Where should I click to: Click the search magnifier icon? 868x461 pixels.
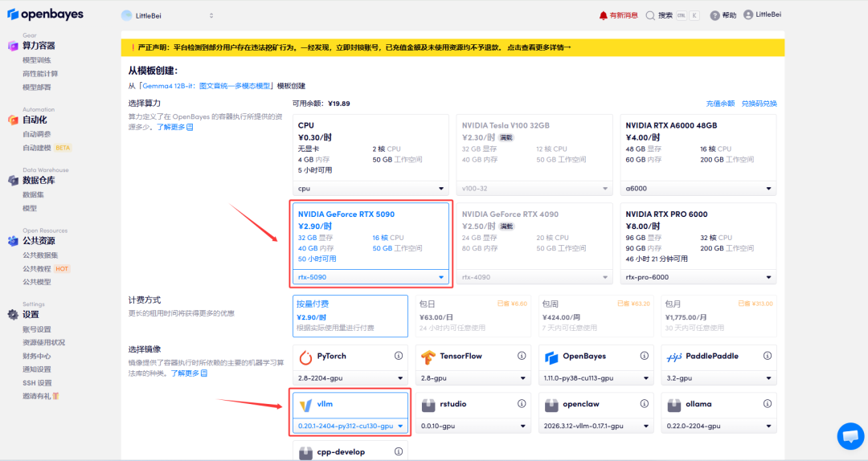click(650, 15)
